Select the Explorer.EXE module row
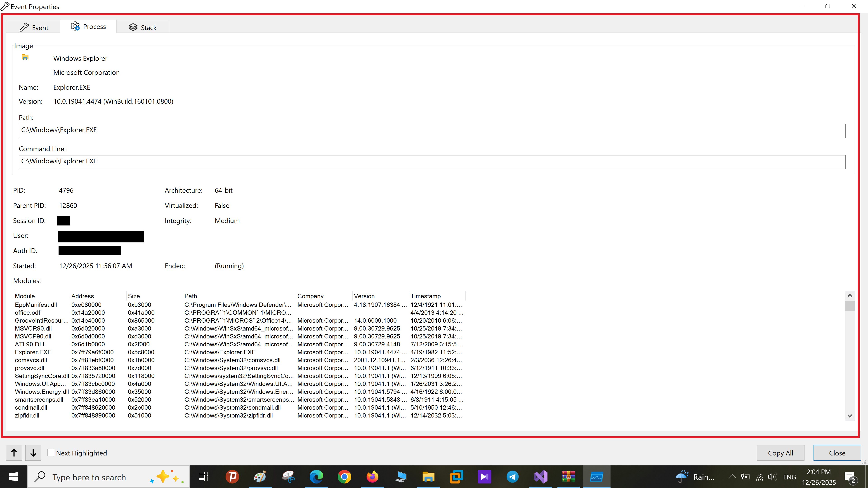The height and width of the screenshot is (488, 868). coord(33,352)
